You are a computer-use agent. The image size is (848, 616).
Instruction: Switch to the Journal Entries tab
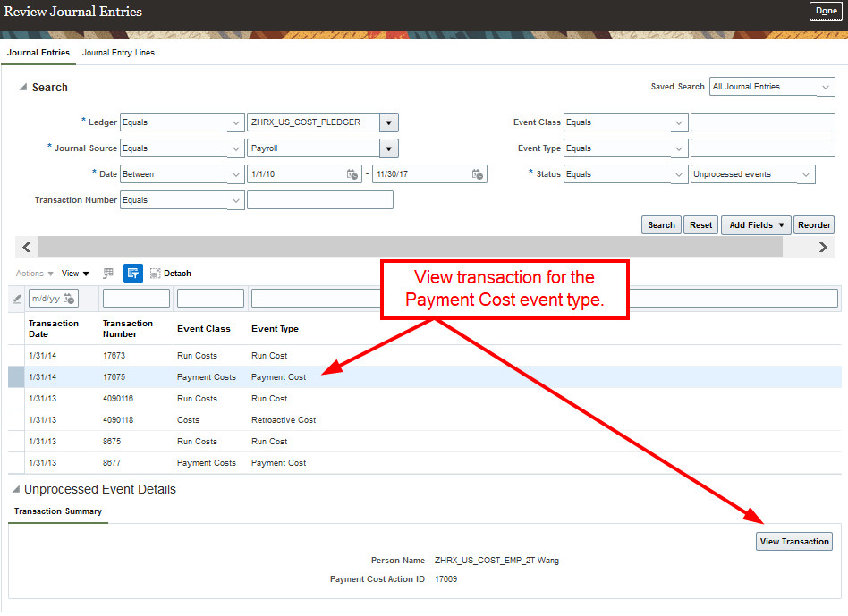[x=38, y=53]
